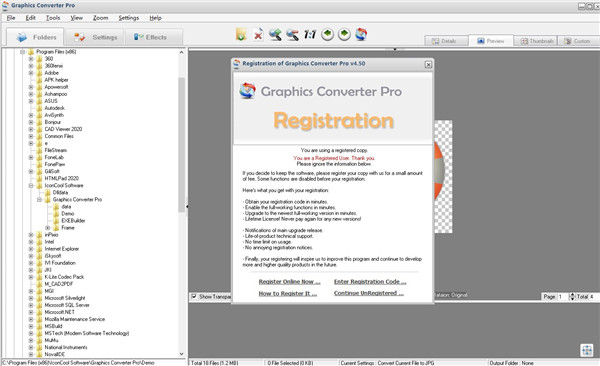Click the How to Register It link
Image resolution: width=600 pixels, height=366 pixels.
point(288,294)
